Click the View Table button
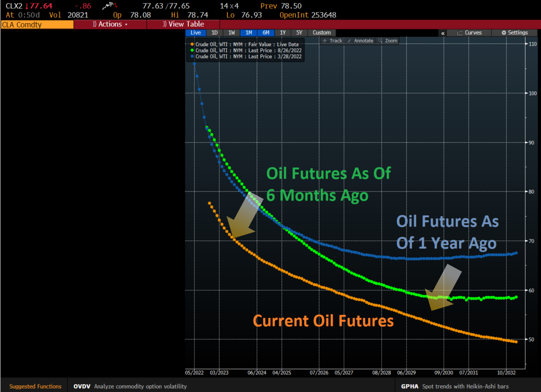541x392 pixels. coord(183,24)
